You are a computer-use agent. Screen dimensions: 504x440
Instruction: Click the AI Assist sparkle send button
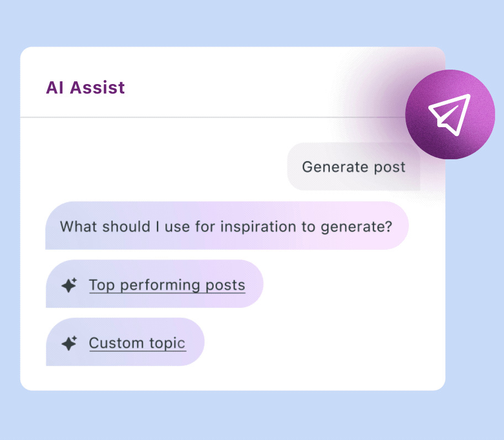[x=451, y=114]
